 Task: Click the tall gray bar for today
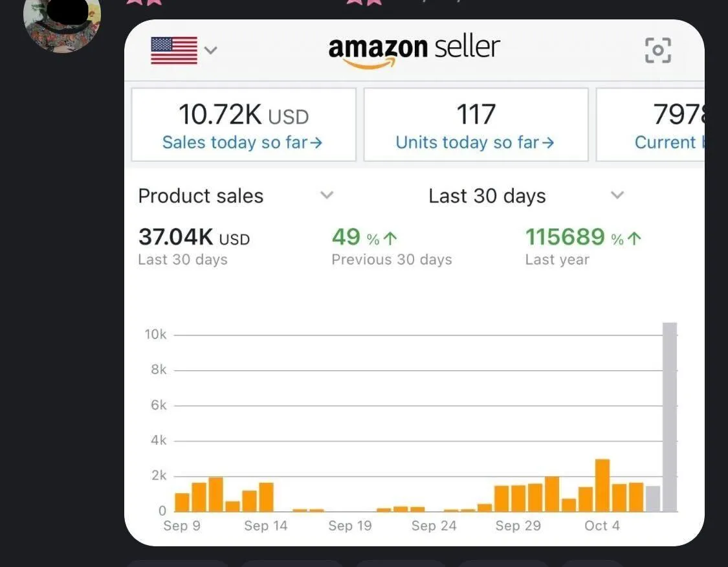click(x=670, y=417)
